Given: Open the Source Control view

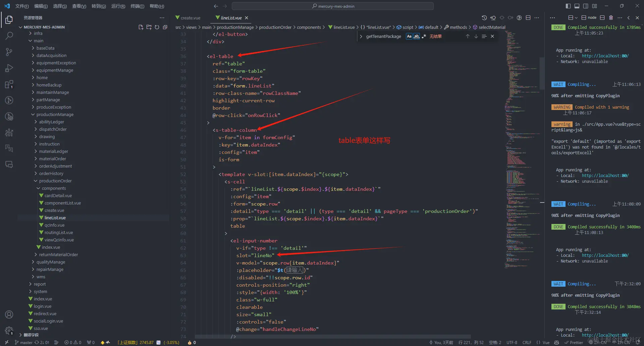Looking at the screenshot, I should [x=9, y=52].
